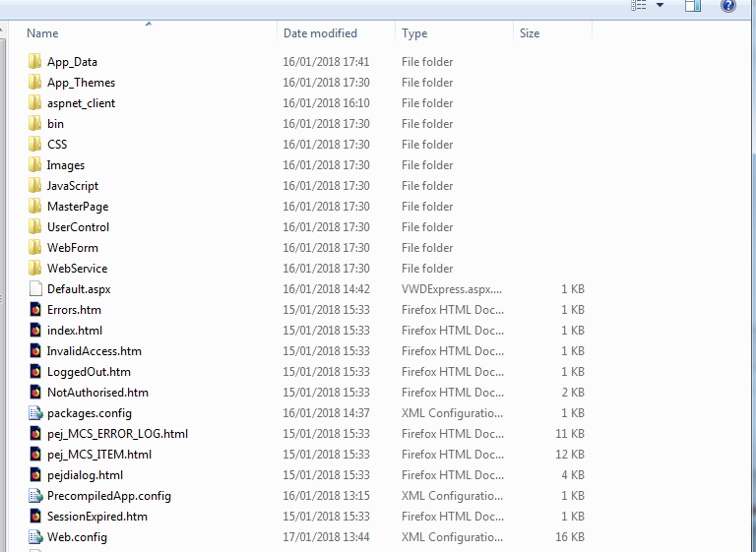Select the CSS folder name
Screen dimensions: 756x552
57,145
